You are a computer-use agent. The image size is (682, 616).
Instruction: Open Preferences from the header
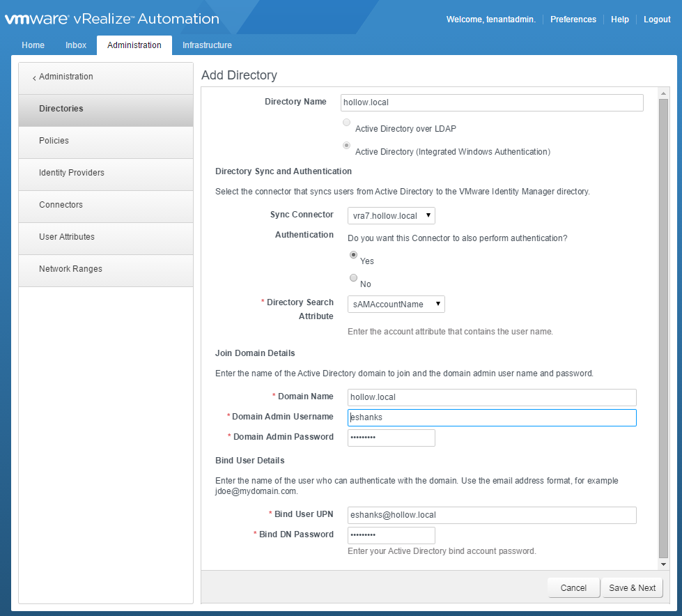[x=573, y=20]
